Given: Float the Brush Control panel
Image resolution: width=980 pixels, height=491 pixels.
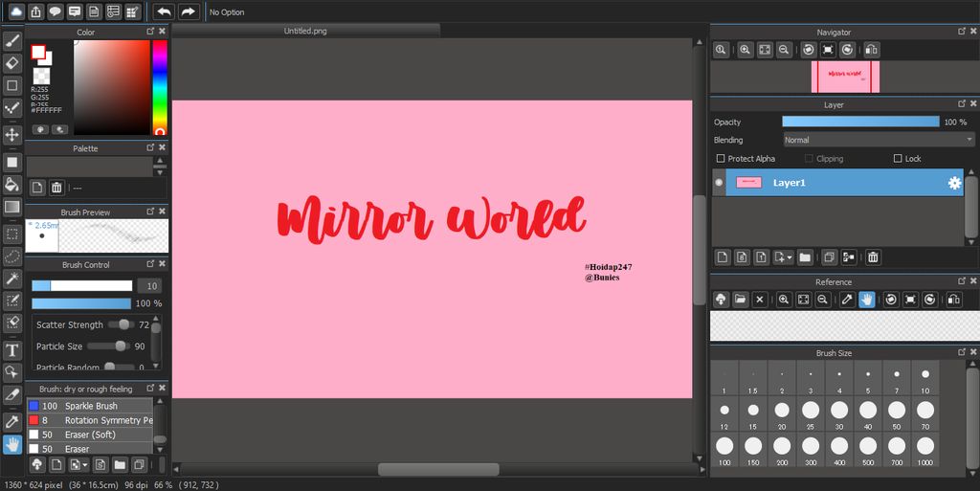Looking at the screenshot, I should click(150, 263).
